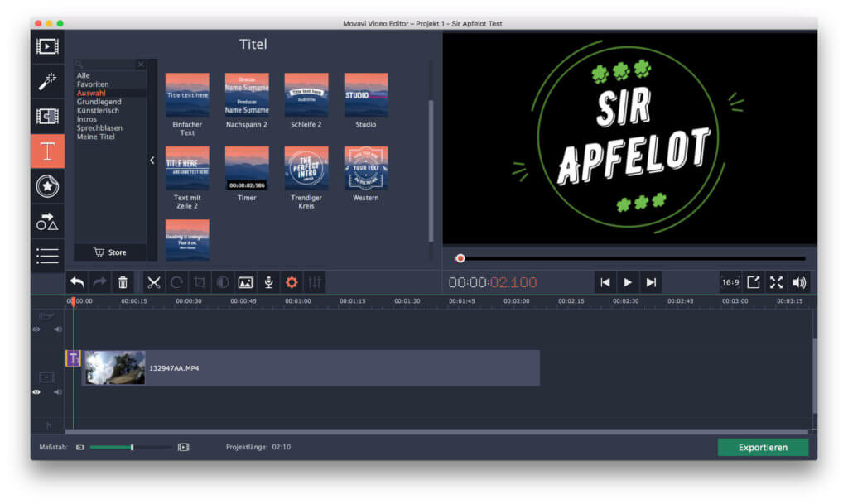Viewport: 848px width, 504px height.
Task: Select the Intros category
Action: point(87,119)
